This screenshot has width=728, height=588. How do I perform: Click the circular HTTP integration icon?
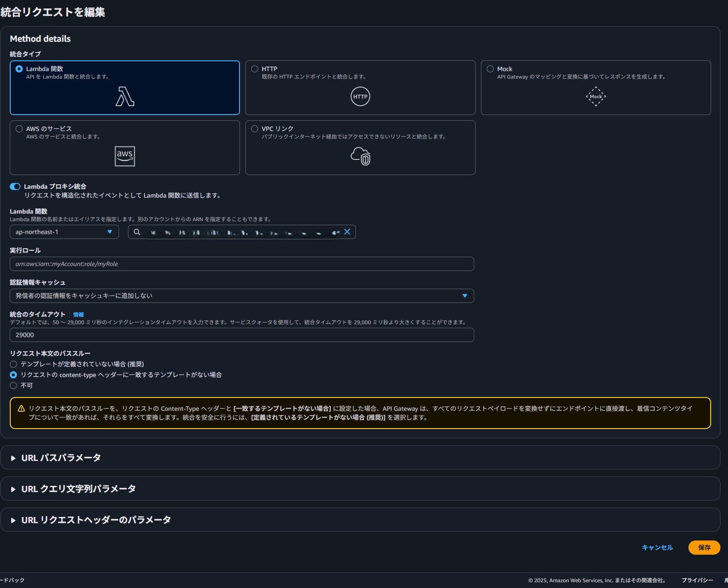tap(360, 96)
